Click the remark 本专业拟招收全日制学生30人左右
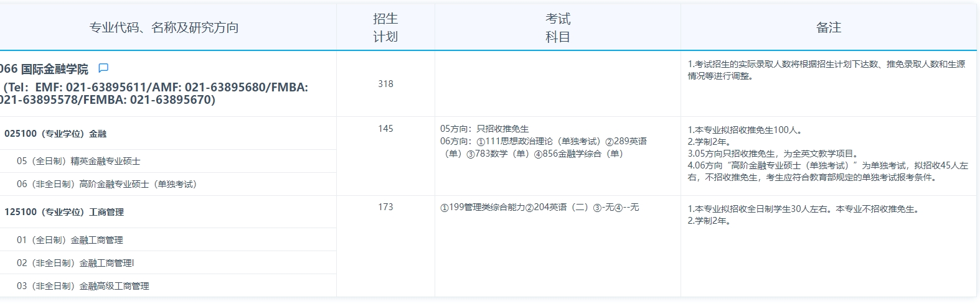Screen dimensions: 980x304 tap(803, 209)
